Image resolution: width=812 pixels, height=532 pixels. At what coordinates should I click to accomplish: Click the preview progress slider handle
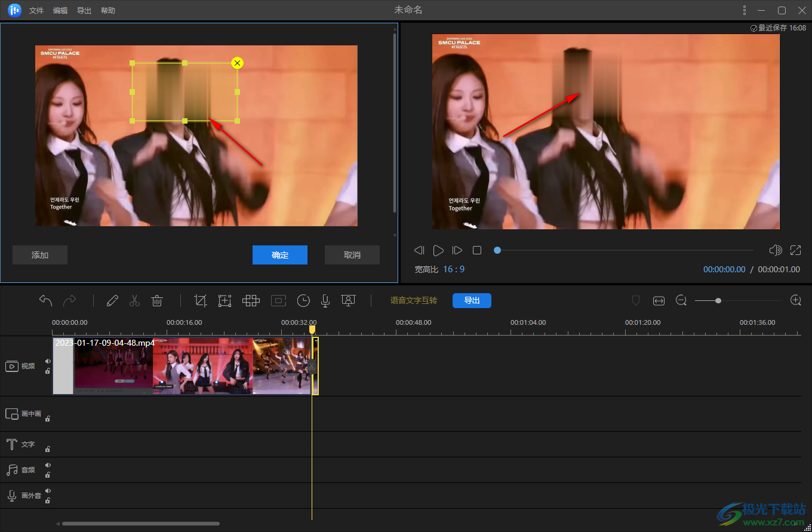[x=497, y=250]
